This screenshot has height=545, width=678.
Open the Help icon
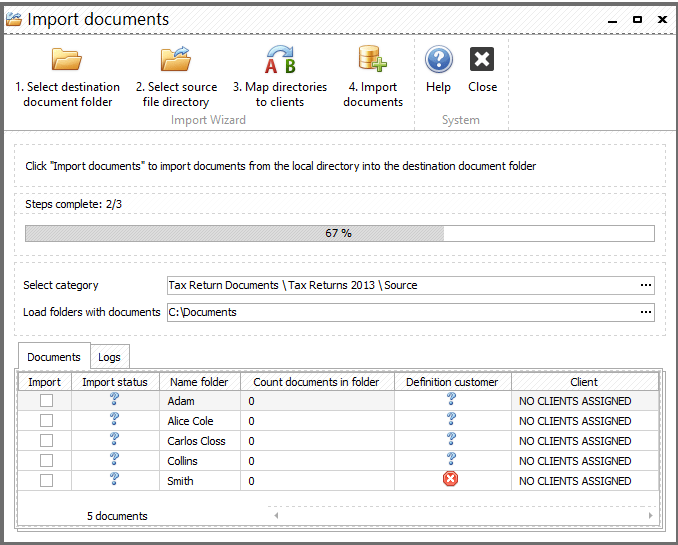[438, 59]
